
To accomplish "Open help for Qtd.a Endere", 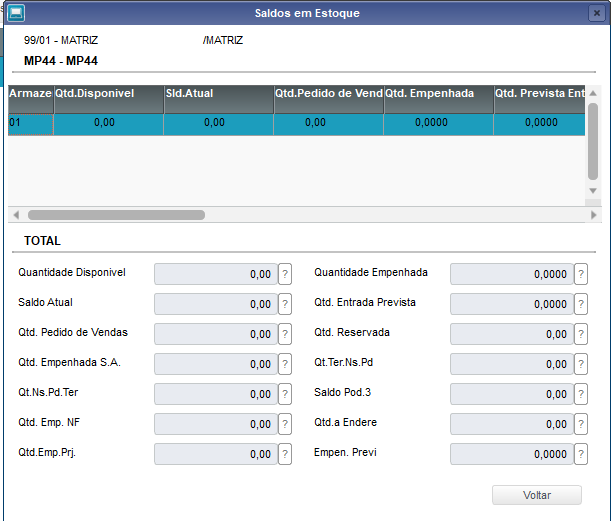I will pyautogui.click(x=581, y=424).
